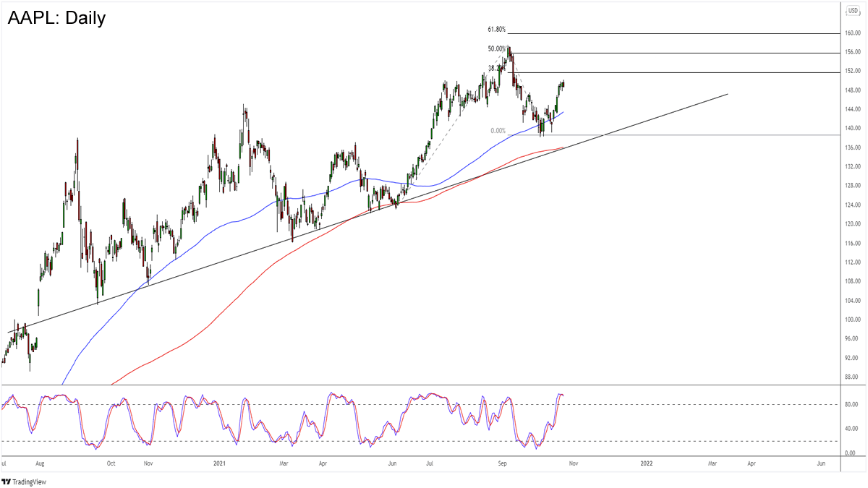
Task: Click the 144.00 price axis label
Action: point(853,109)
